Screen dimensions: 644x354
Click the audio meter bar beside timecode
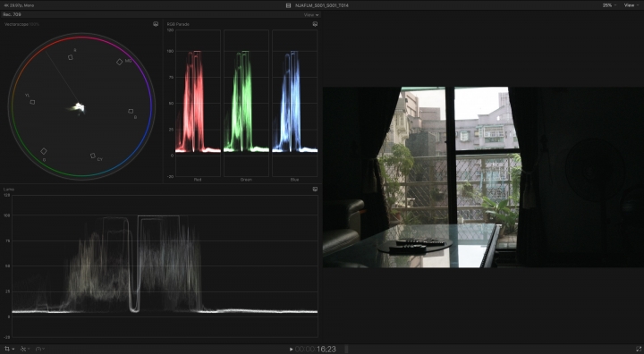point(346,349)
